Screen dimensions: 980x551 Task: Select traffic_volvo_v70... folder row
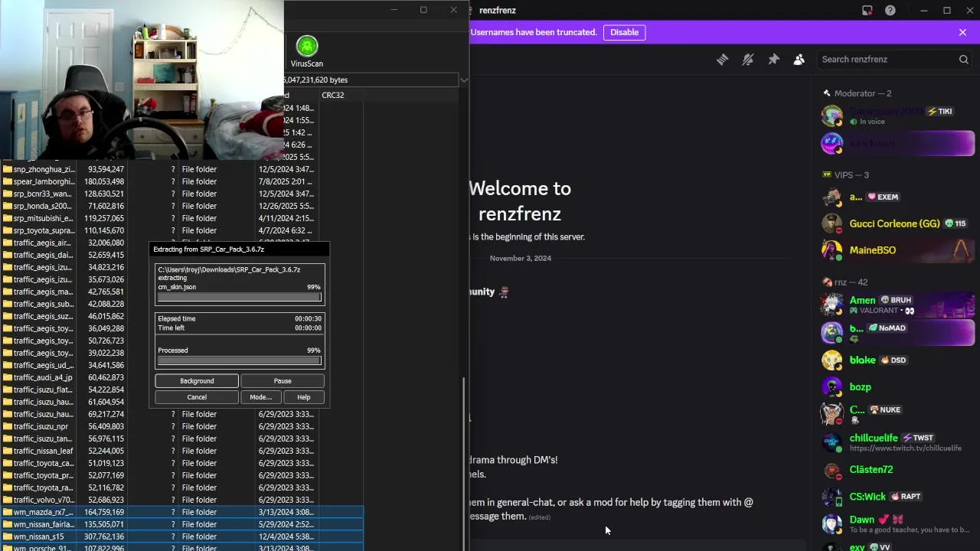tap(181, 500)
